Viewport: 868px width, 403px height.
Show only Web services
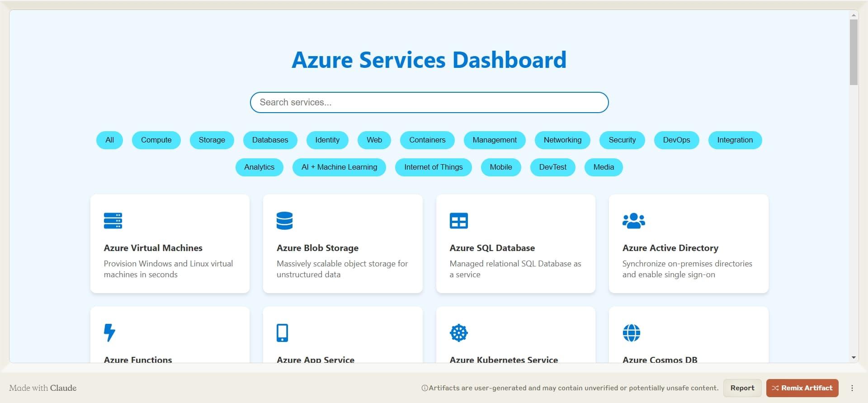(374, 140)
